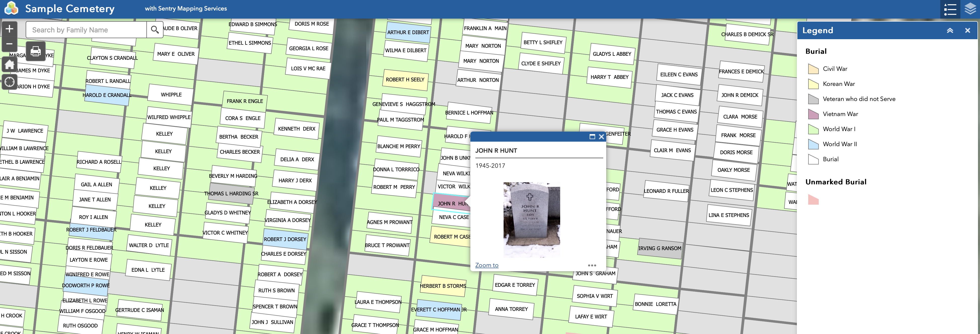
Task: Select the Robert H Seely burial plot
Action: click(405, 80)
